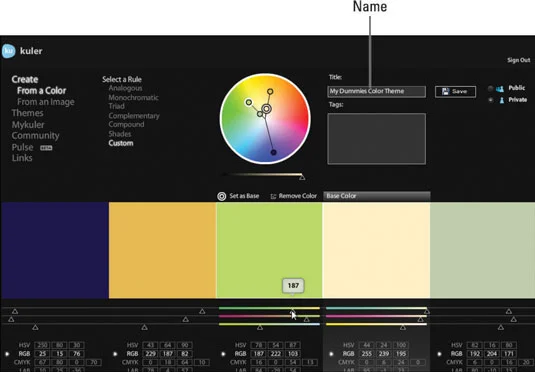Viewport: 535px width, 372px height.
Task: Click the cream base color swatch
Action: pos(376,250)
